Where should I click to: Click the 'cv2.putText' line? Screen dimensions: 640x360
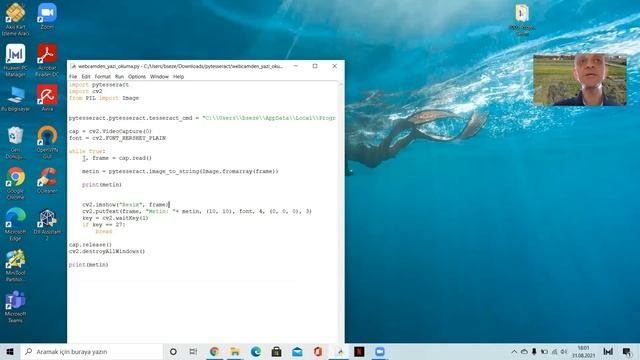tap(197, 211)
